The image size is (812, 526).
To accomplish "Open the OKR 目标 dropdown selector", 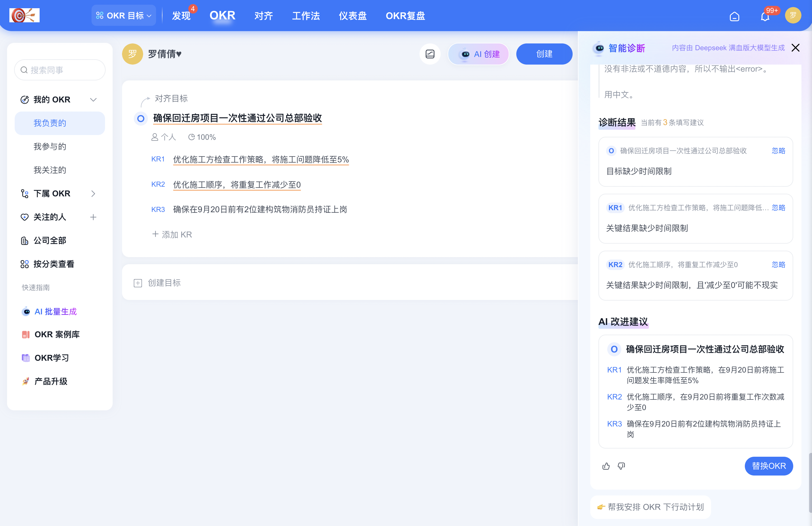I will pos(124,15).
